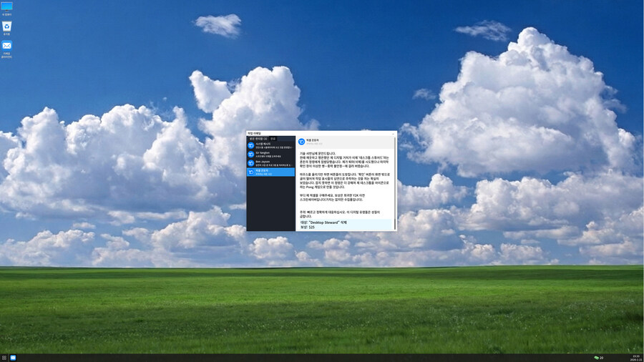This screenshot has width=644, height=362.
Task: Click the Ben Jayson sender avatar
Action: pos(250,163)
